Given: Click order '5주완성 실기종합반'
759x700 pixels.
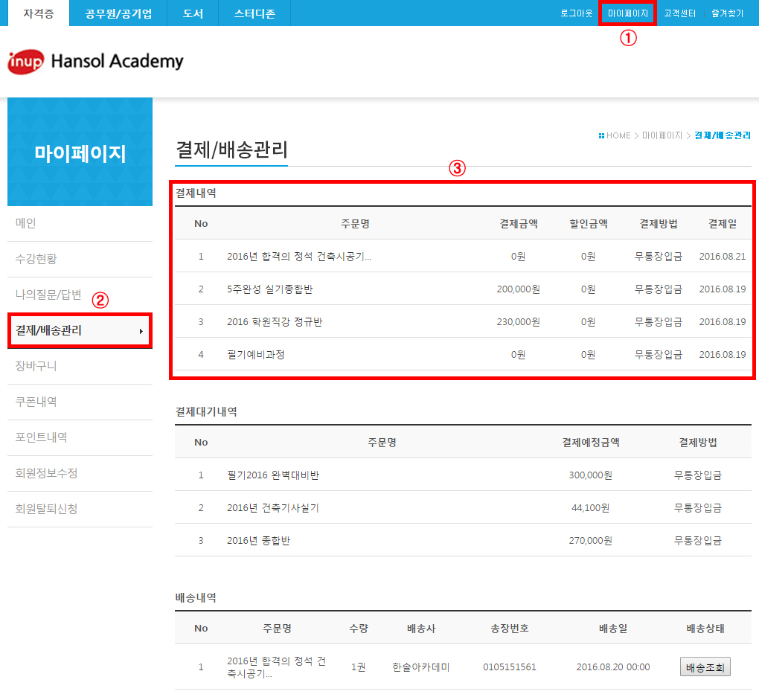Looking at the screenshot, I should (x=269, y=289).
